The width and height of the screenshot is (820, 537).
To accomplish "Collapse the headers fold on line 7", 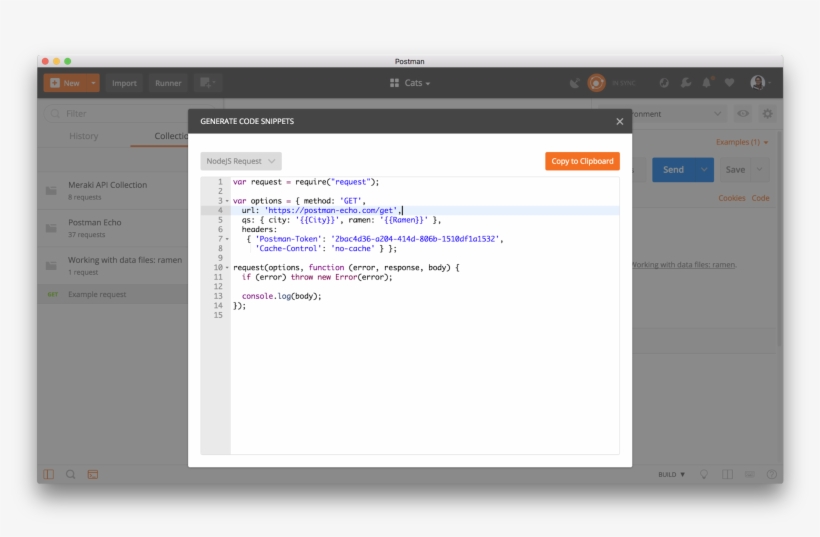I will [228, 239].
